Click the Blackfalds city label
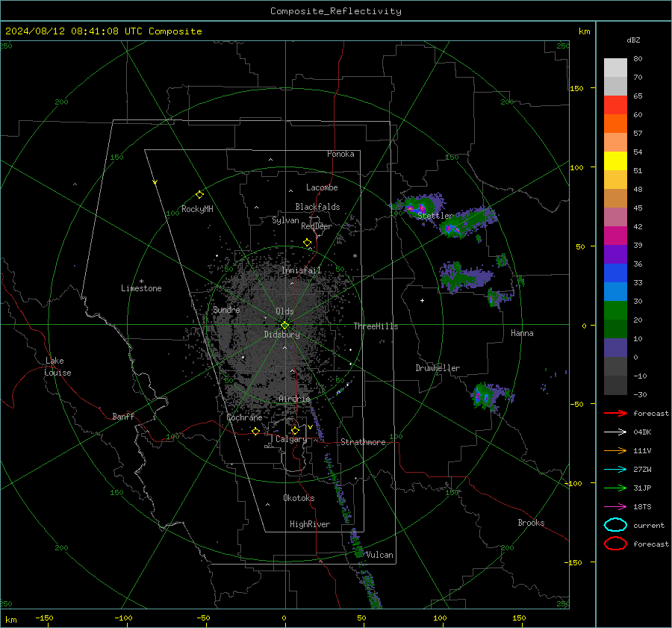672x628 pixels. pos(317,207)
